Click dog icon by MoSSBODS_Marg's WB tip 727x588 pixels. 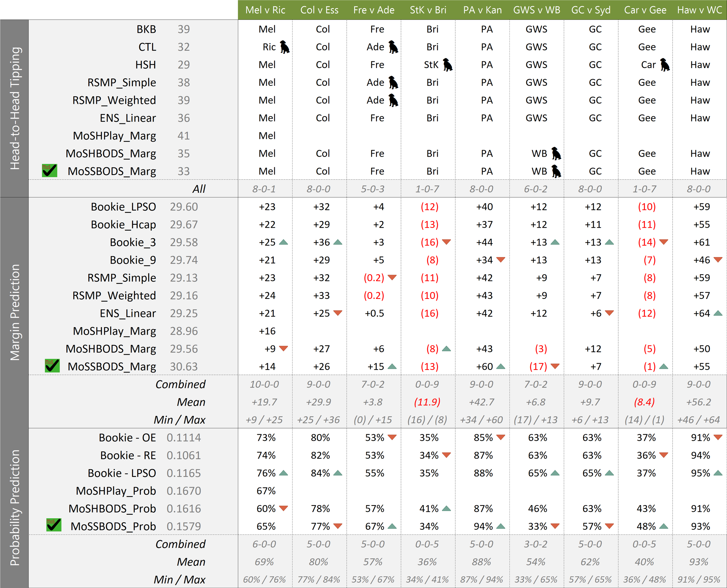(556, 171)
